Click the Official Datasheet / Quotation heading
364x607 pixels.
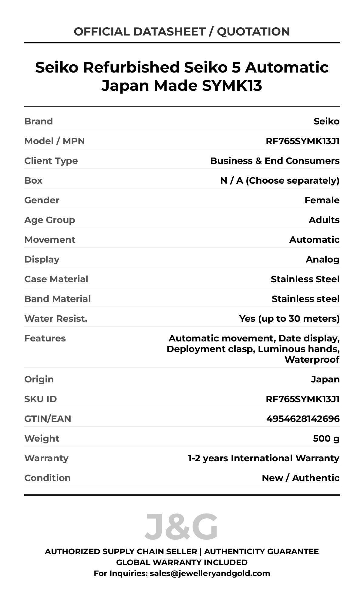(182, 32)
